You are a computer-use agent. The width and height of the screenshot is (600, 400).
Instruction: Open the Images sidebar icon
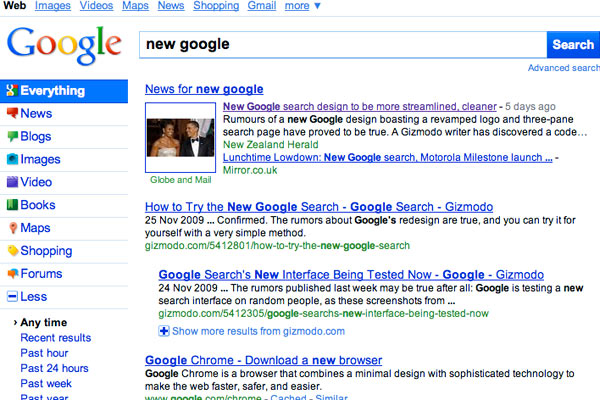coord(12,160)
